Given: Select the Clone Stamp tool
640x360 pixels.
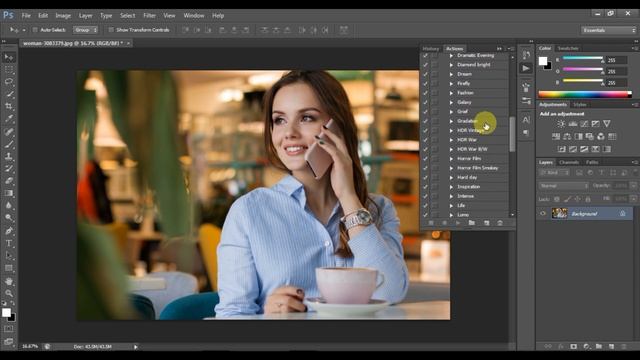Looking at the screenshot, I should [x=9, y=156].
